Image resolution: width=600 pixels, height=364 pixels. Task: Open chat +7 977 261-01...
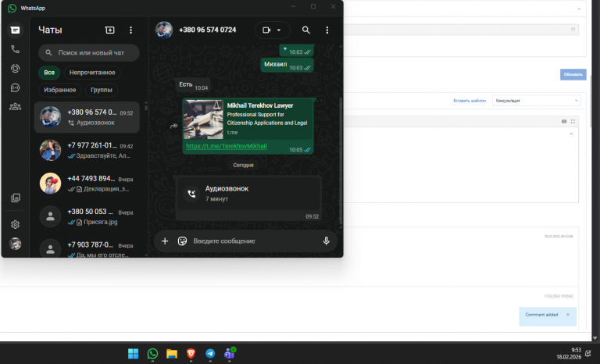point(87,150)
